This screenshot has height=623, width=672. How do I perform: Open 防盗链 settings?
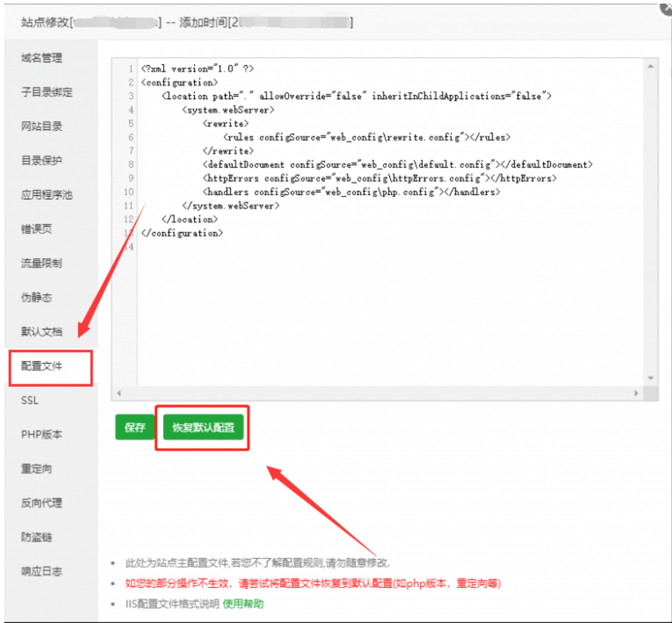pyautogui.click(x=37, y=538)
